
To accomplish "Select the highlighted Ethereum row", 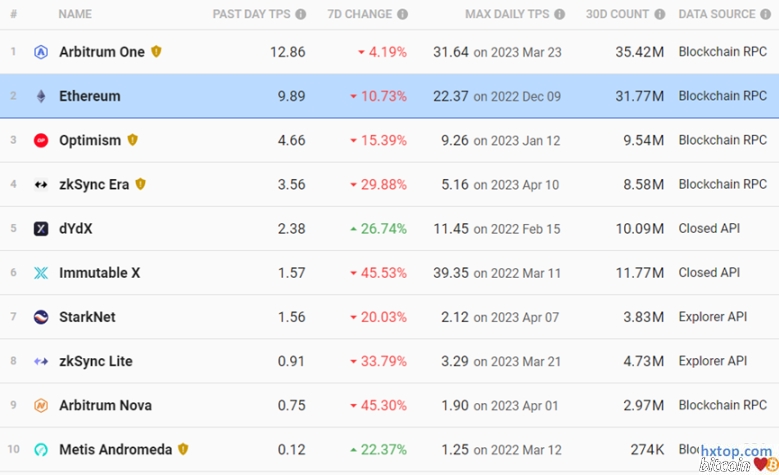I will click(389, 96).
